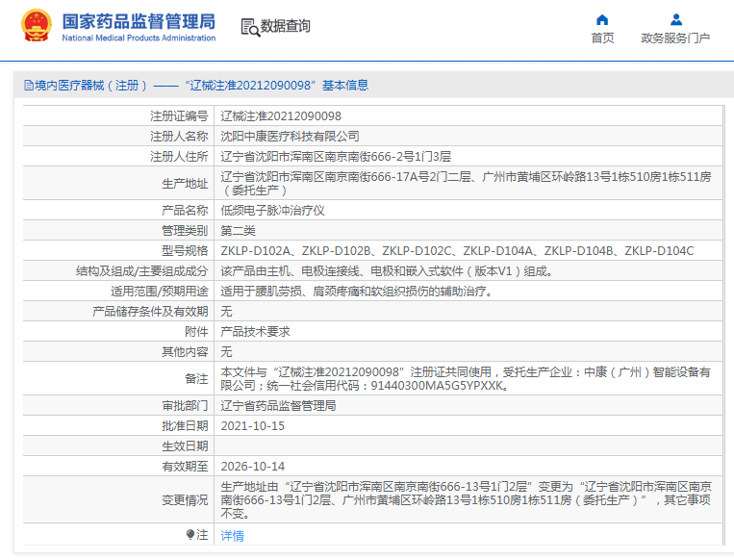
Task: Click the 结构及组成/主要组成成分 label
Action: [x=141, y=271]
